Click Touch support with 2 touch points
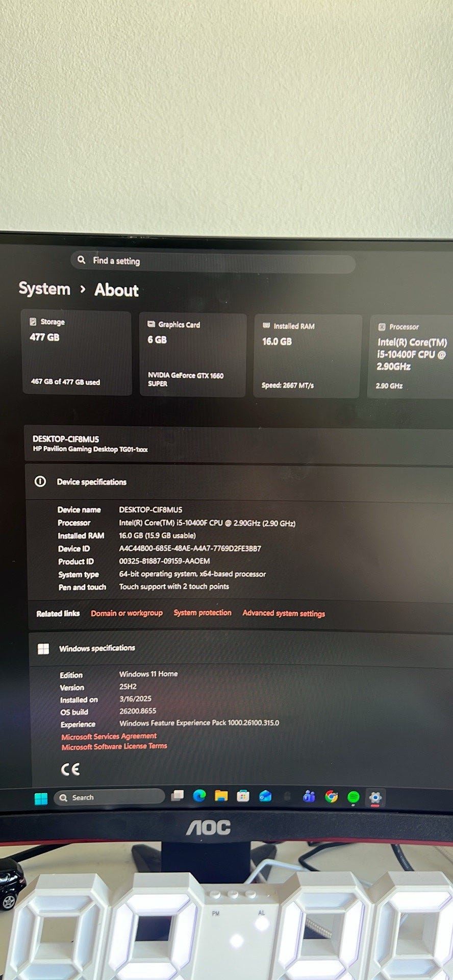 click(x=174, y=586)
